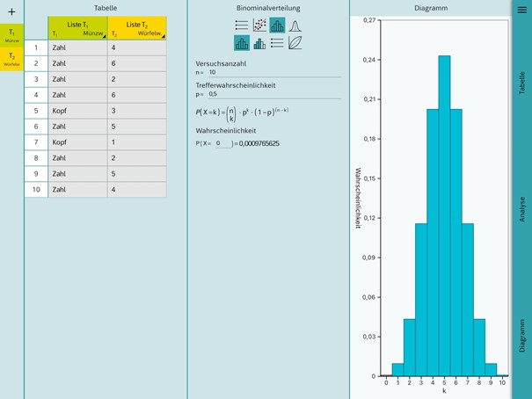
Task: Expand Liste T2 Würfelw. column dropdown
Action: tap(163, 36)
